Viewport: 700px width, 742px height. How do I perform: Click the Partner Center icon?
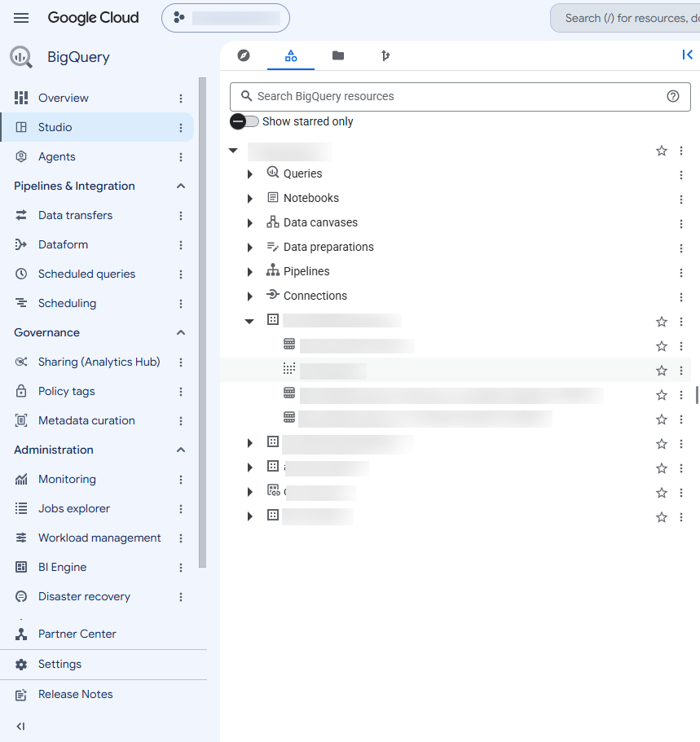coord(21,634)
